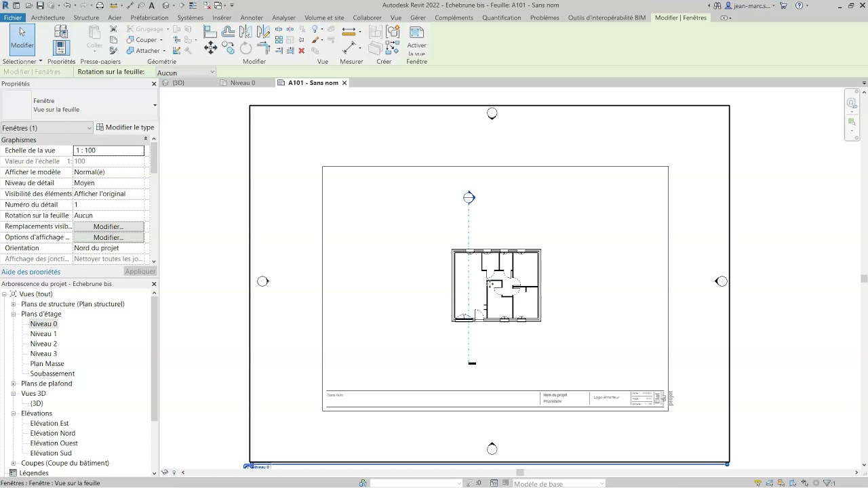Click the Help question mark icon
868x488 pixels.
click(x=799, y=5)
